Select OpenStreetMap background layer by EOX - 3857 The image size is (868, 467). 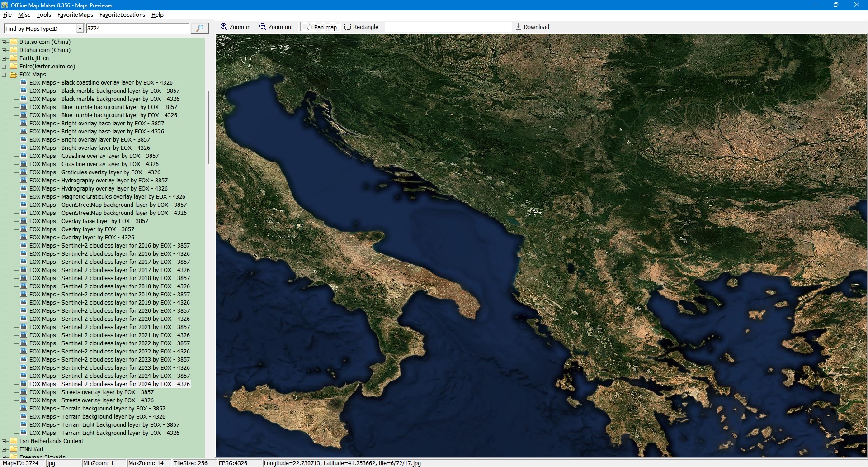point(108,205)
